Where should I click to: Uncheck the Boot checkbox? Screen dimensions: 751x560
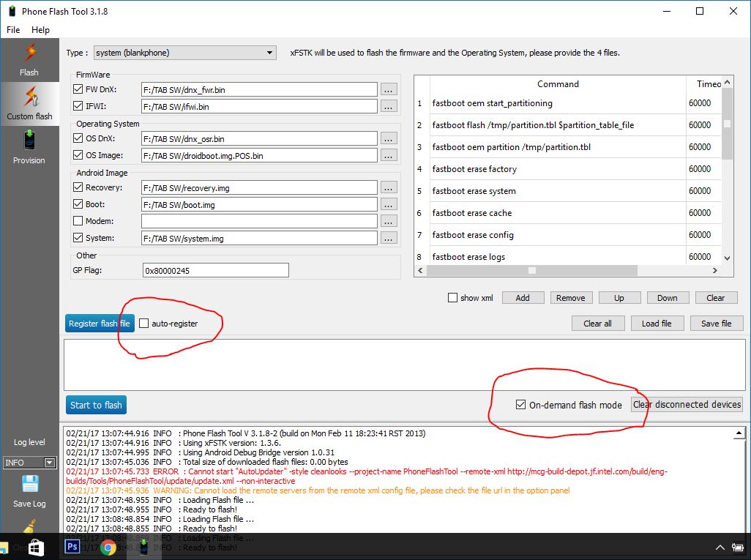coord(78,204)
